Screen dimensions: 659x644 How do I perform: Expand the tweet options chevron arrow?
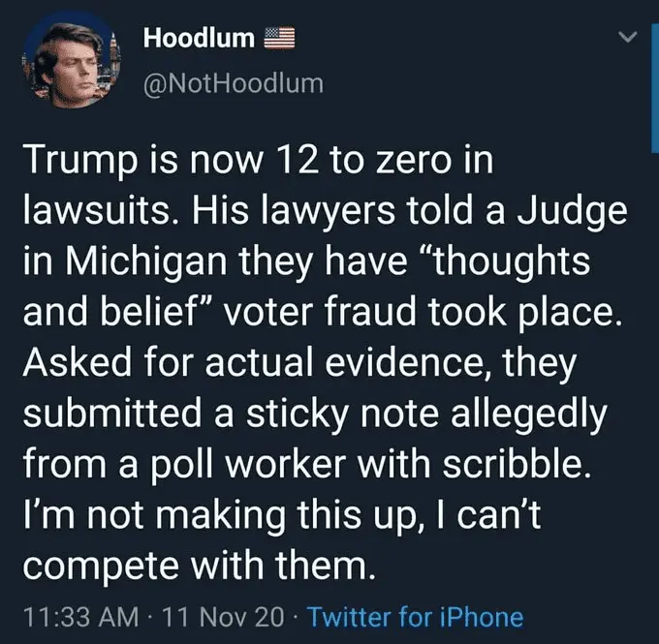(629, 38)
